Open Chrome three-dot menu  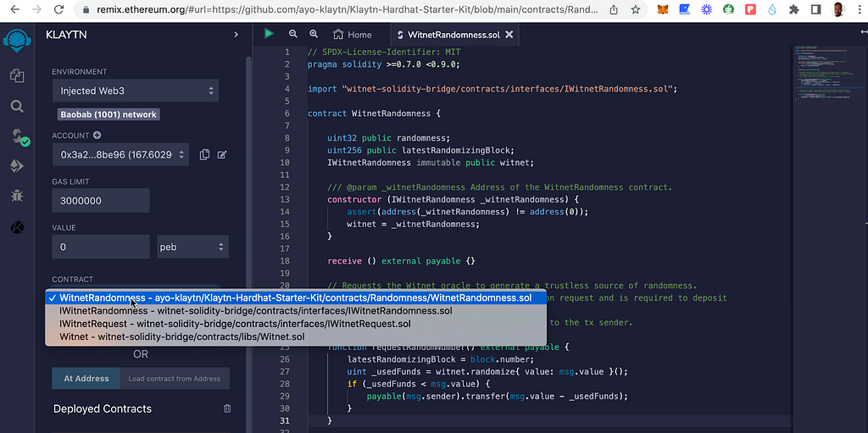pyautogui.click(x=859, y=9)
